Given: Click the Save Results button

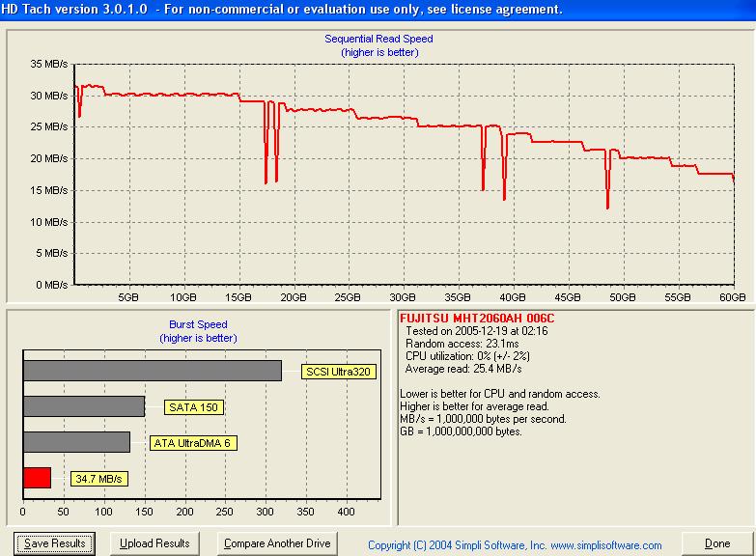Looking at the screenshot, I should coord(54,543).
